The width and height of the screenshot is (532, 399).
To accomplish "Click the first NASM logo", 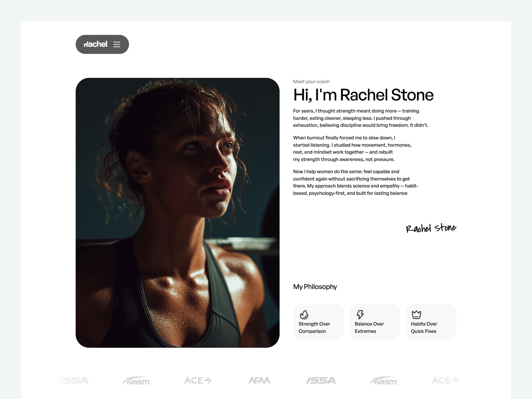I will [136, 381].
